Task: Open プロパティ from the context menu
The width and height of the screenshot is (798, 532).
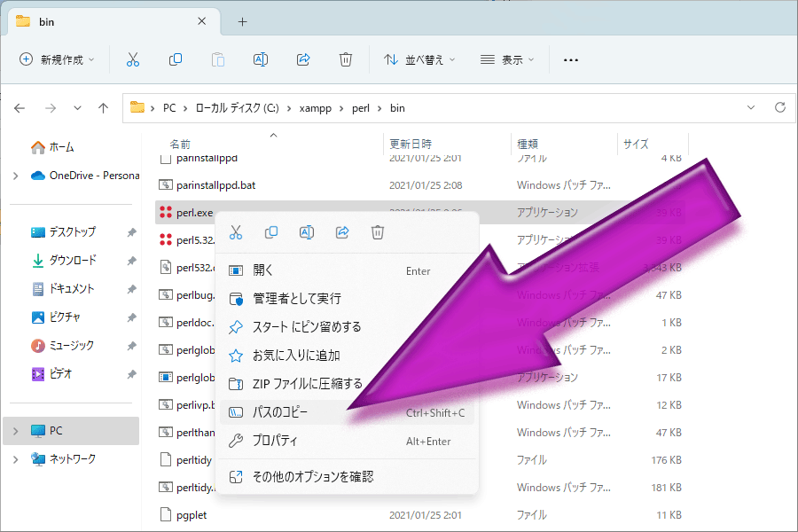Action: 347,441
